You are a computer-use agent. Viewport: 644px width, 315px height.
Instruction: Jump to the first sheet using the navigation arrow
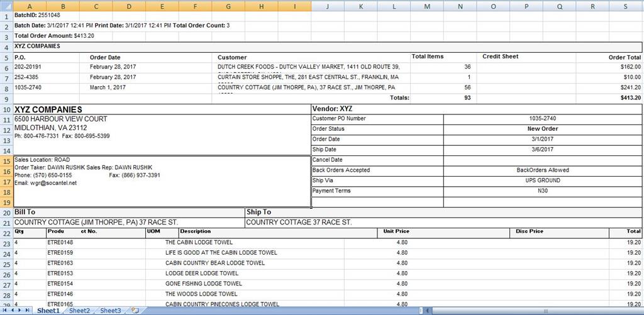[x=4, y=311]
